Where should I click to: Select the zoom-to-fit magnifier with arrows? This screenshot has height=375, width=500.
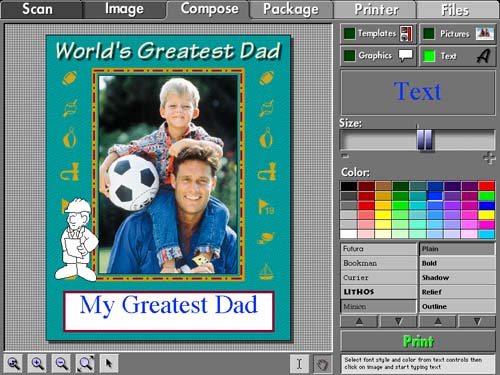pyautogui.click(x=85, y=363)
